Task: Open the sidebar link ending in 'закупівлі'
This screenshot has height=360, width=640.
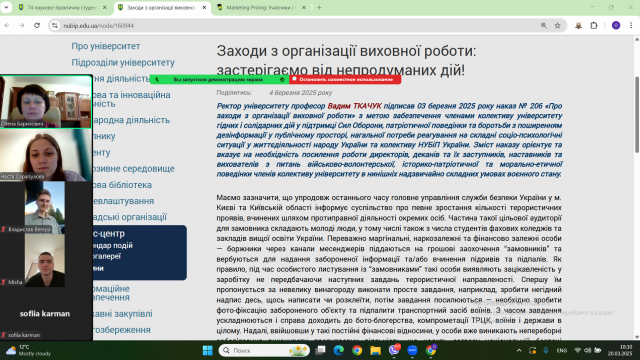Action: (122, 313)
